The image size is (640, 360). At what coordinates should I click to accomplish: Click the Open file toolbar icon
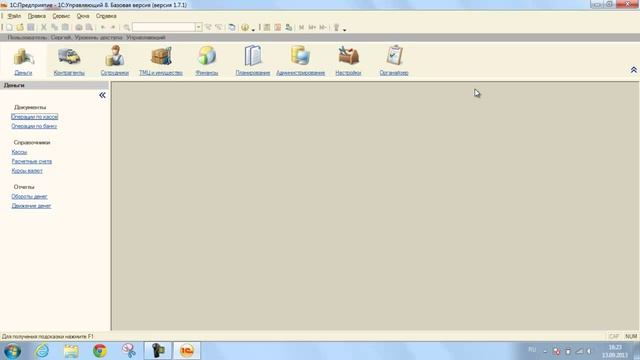20,27
